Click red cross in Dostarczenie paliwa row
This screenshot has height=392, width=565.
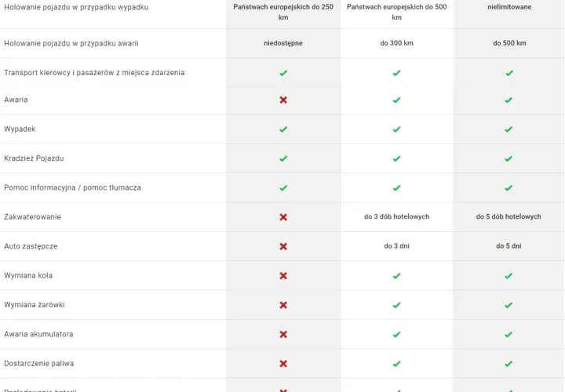(283, 364)
